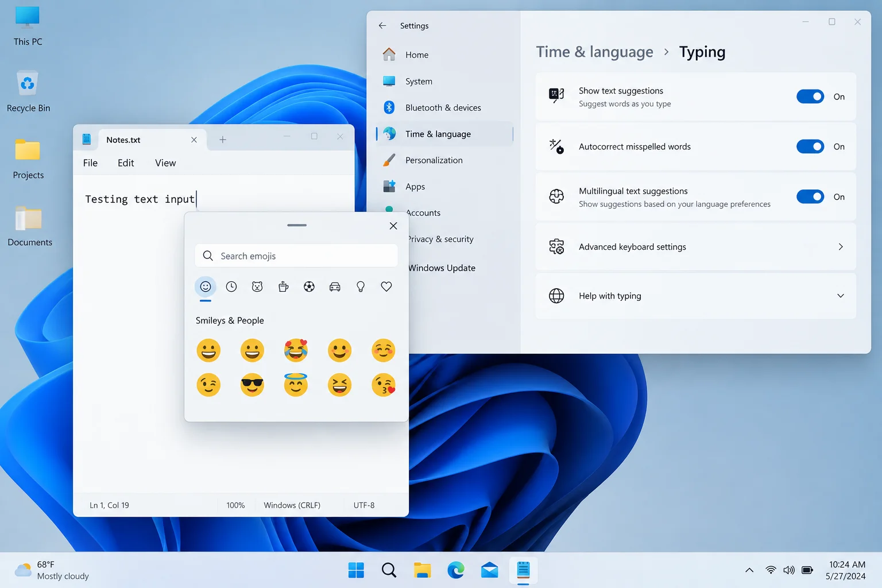
Task: Open the food and drink emoji category
Action: point(283,287)
